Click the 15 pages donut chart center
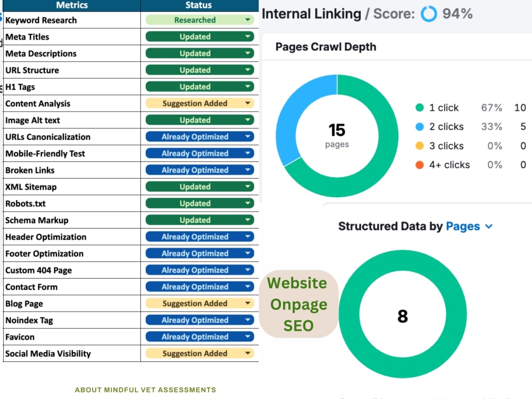532x399 pixels. tap(337, 135)
